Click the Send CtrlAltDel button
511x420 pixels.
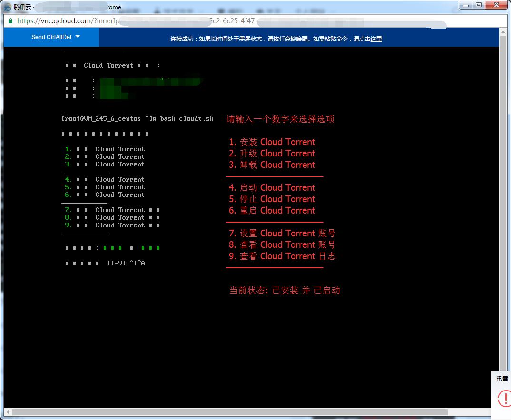click(51, 37)
